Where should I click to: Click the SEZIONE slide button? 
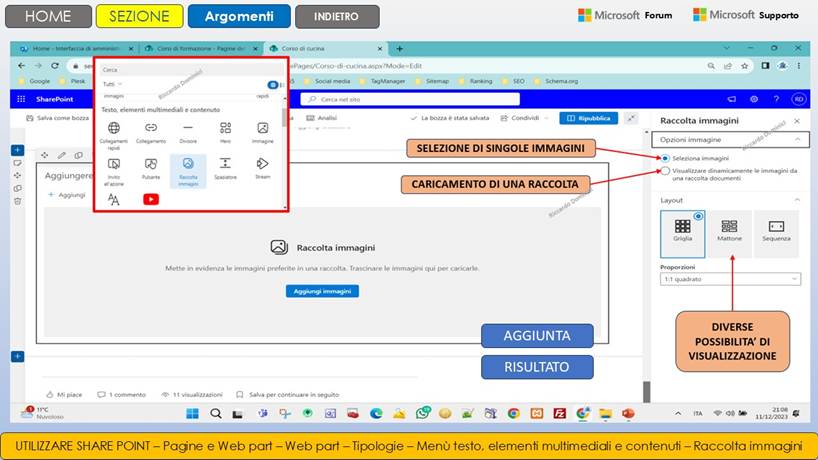139,16
